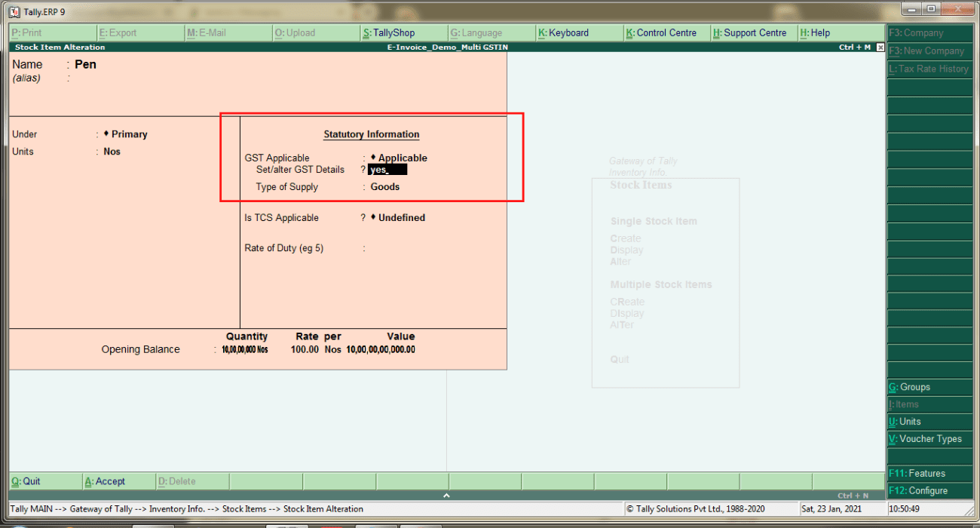Click the Set/alter GST Details yes field
The image size is (980, 528).
[x=387, y=170]
